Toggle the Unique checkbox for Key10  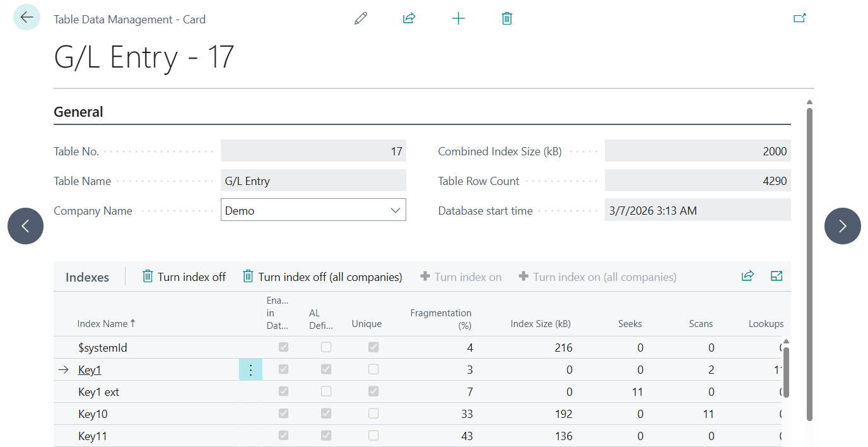(x=373, y=414)
